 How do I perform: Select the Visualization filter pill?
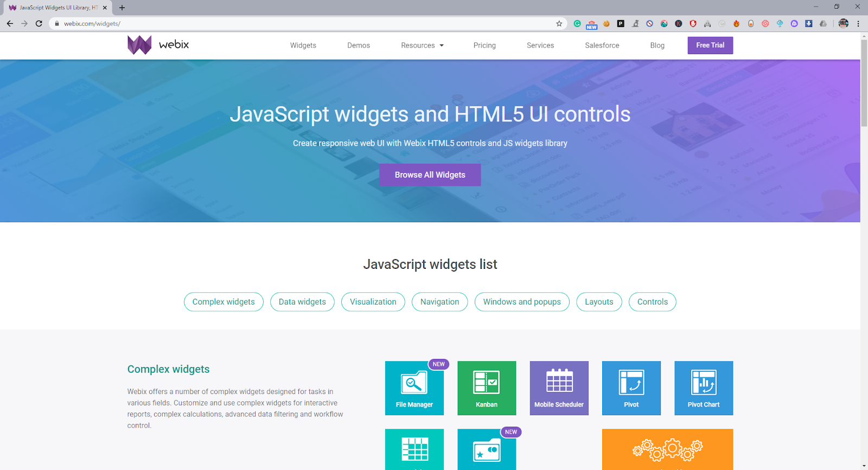tap(373, 302)
